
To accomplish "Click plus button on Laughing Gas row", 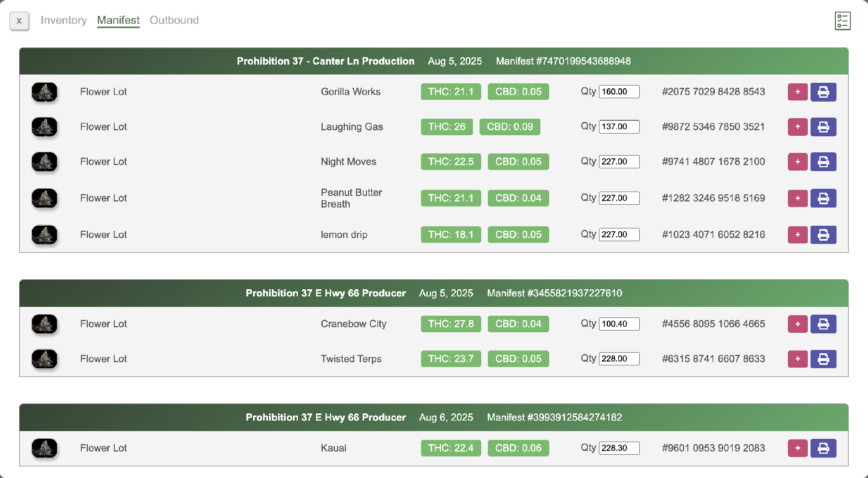I will 797,127.
